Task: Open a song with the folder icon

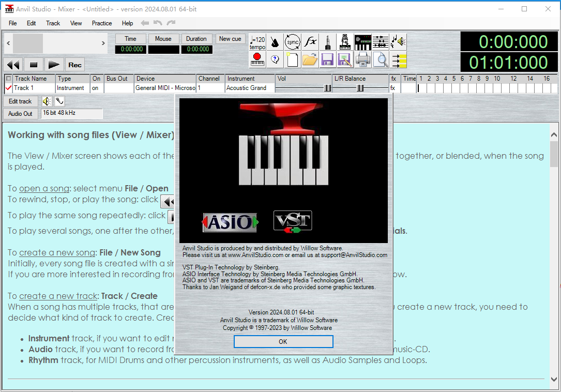Action: (310, 59)
